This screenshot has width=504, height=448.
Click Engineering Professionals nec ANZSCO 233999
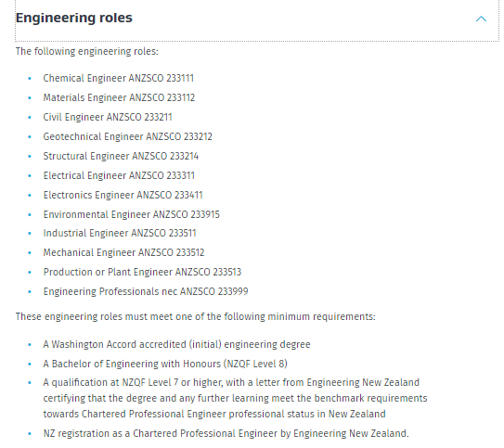pyautogui.click(x=146, y=291)
